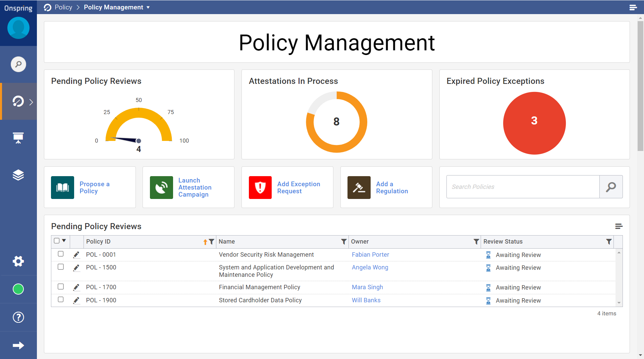Edit POL - 0001 using pencil icon

coord(76,255)
